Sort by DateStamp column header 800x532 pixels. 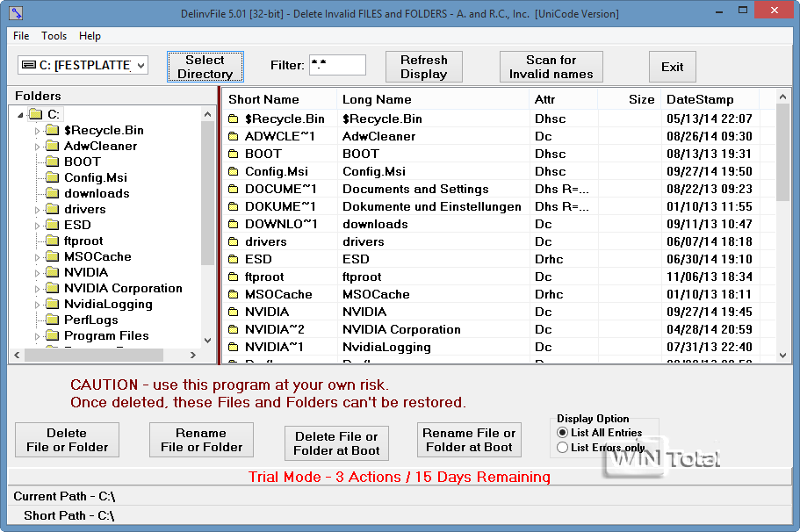click(710, 99)
